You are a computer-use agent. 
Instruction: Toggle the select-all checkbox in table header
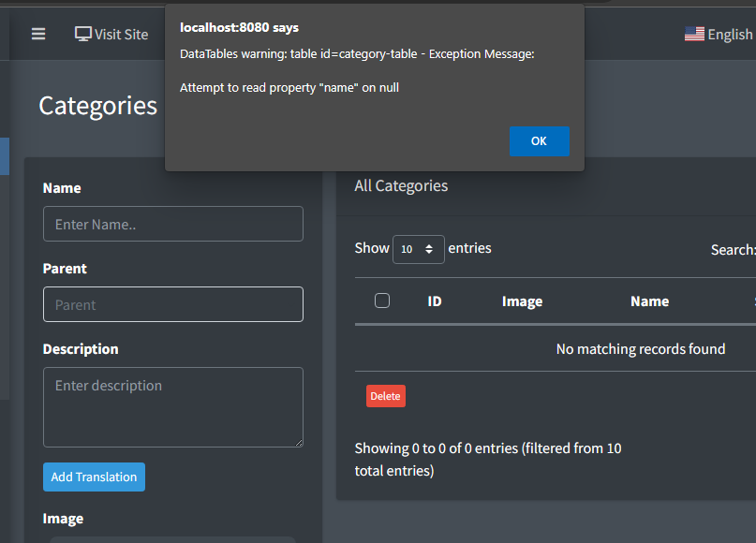[x=382, y=301]
